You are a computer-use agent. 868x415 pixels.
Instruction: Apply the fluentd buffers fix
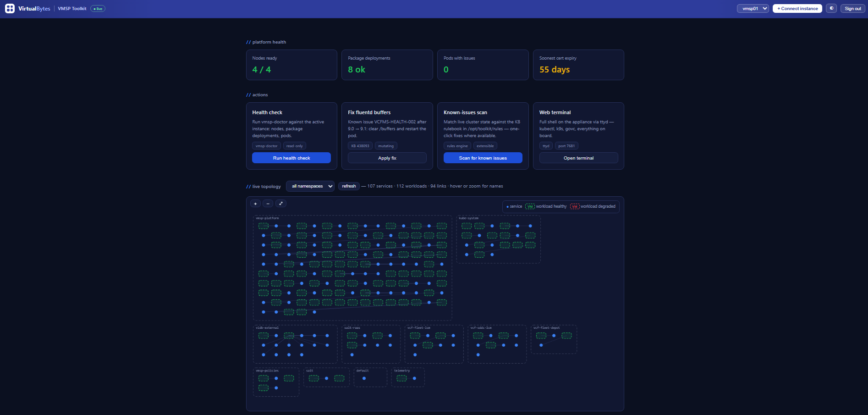[x=387, y=158]
